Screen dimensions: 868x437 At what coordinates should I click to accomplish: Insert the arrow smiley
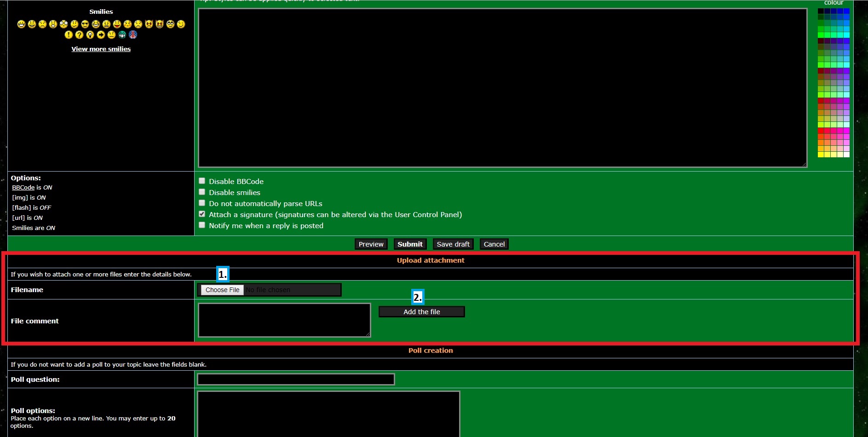pyautogui.click(x=101, y=34)
